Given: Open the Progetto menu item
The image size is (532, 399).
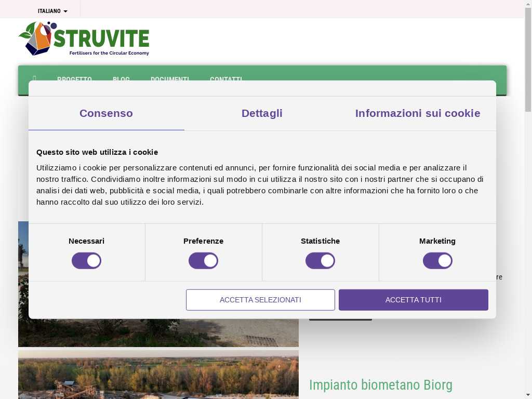Looking at the screenshot, I should tap(74, 79).
